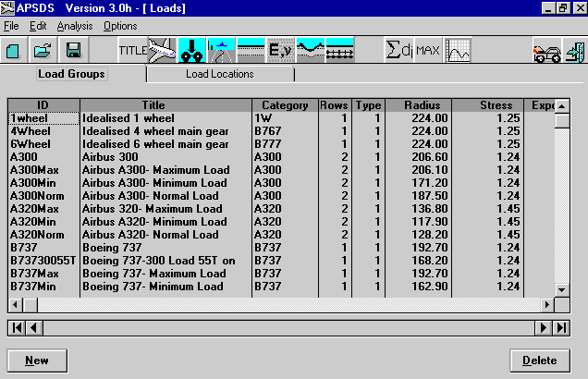Click title 'Idealised 6 wheel main gear'

point(155,144)
